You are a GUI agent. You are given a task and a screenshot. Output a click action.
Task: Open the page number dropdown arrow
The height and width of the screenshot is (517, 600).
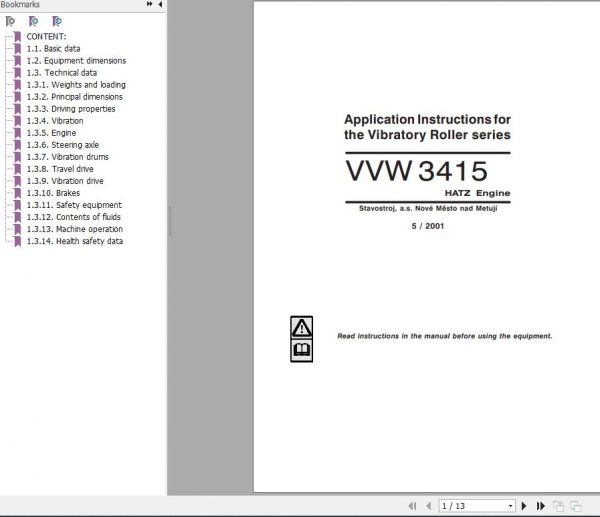[510, 506]
